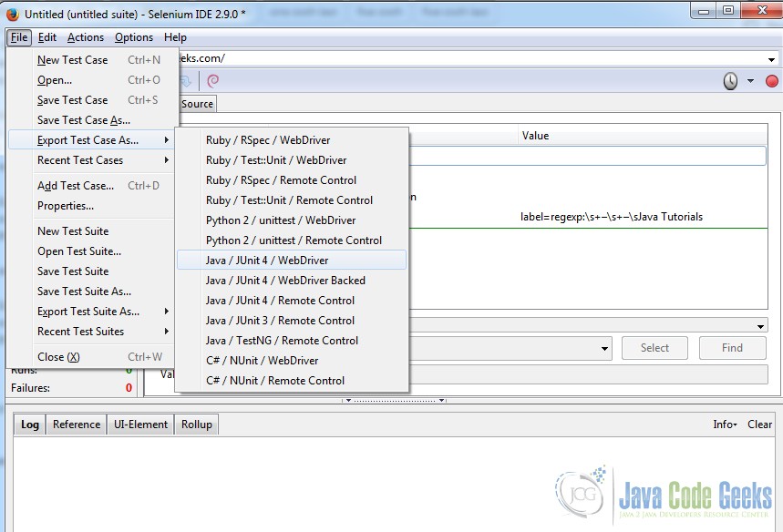783x532 pixels.
Task: Click Clear in the log pane
Action: coord(759,425)
